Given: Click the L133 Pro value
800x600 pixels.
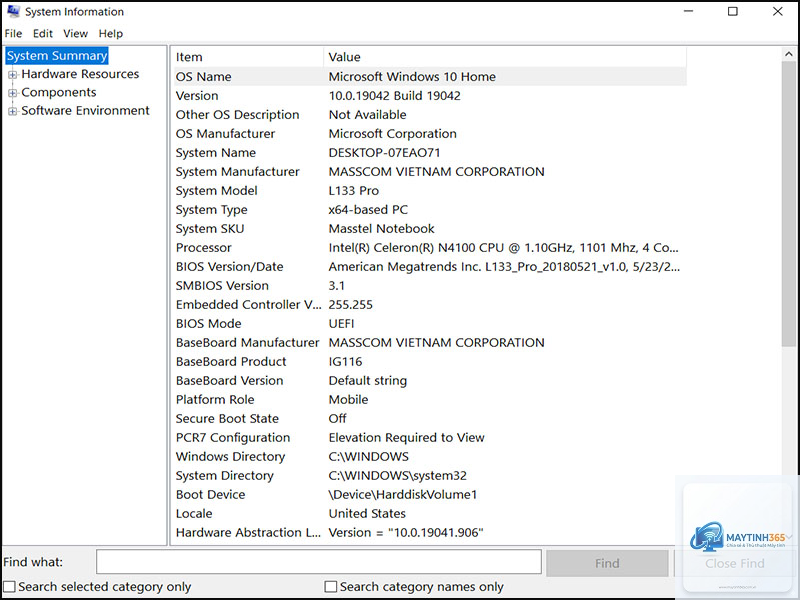Looking at the screenshot, I should 354,191.
